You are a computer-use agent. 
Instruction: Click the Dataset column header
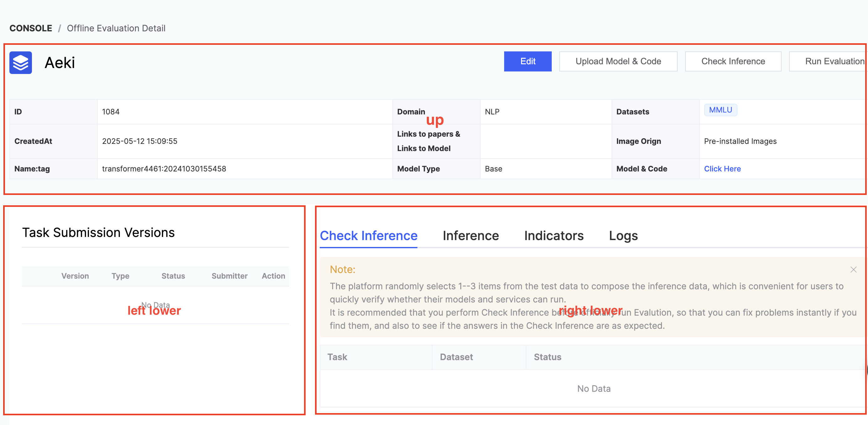coord(456,357)
